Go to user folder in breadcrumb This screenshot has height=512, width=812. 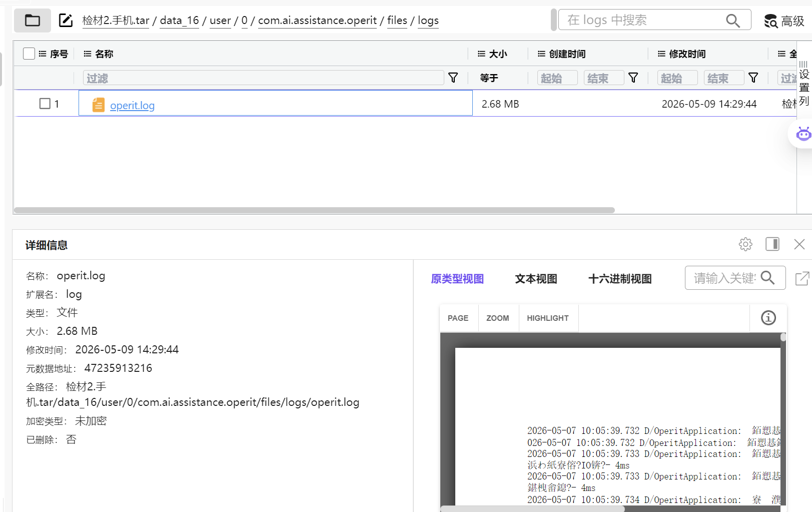220,21
